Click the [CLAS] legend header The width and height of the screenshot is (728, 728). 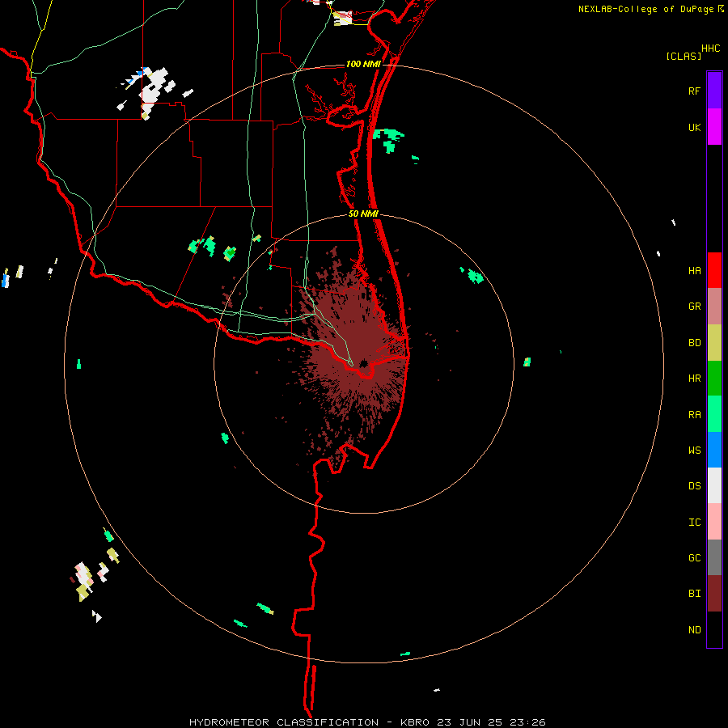click(x=684, y=57)
